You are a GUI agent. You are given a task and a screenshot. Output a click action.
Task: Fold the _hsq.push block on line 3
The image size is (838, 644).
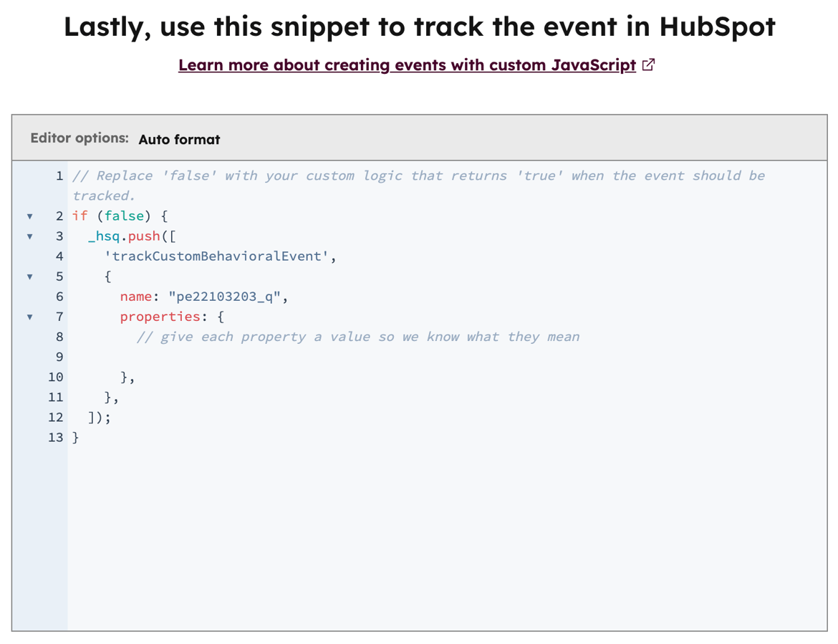pos(29,236)
